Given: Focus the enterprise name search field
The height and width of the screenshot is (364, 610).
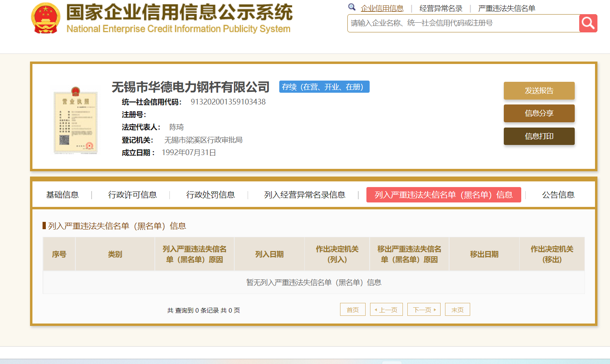Looking at the screenshot, I should [463, 23].
